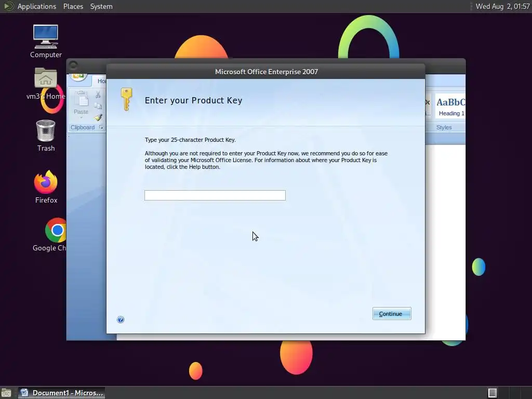This screenshot has width=532, height=399.
Task: Click the Document1 - Microsoft Word taskbar button
Action: (61, 393)
